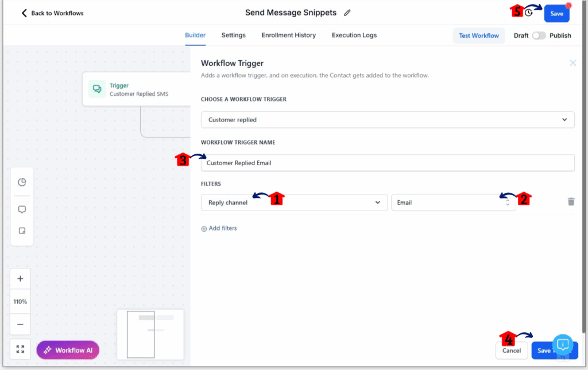Click the Send Message Snippets title

[x=291, y=13]
